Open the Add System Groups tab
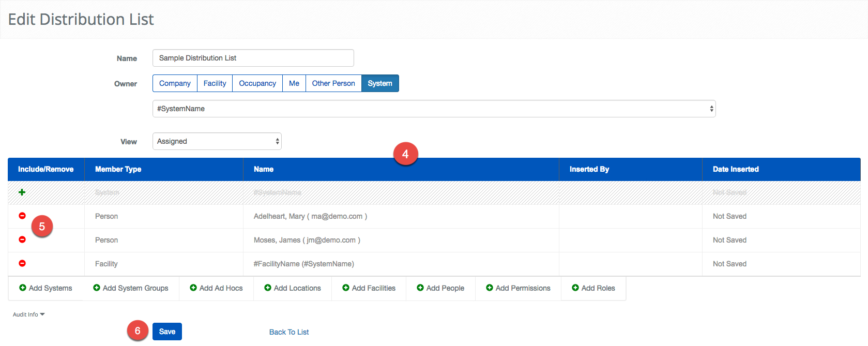This screenshot has width=868, height=346. 131,288
